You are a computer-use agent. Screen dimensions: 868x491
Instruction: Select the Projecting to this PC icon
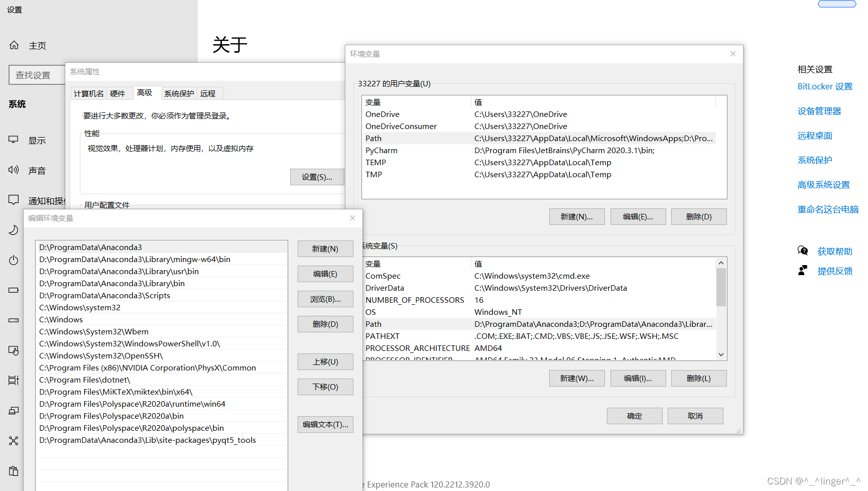click(x=14, y=411)
